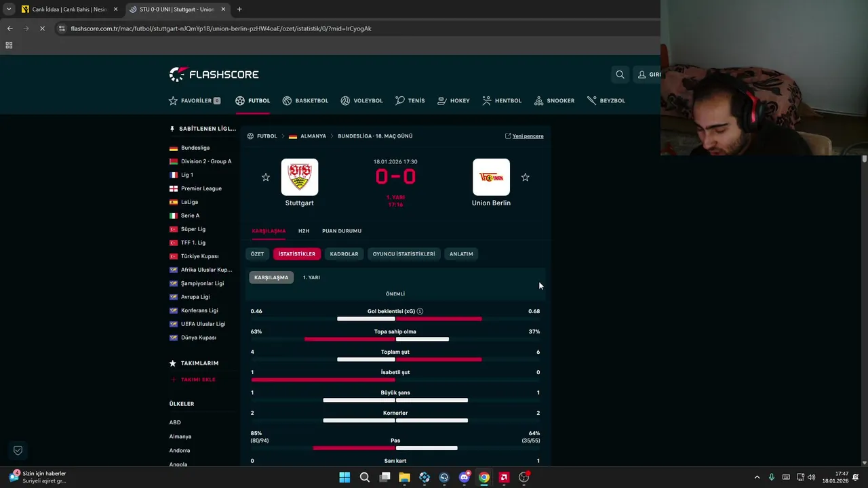
Task: Click the xG info circle icon
Action: pos(420,312)
